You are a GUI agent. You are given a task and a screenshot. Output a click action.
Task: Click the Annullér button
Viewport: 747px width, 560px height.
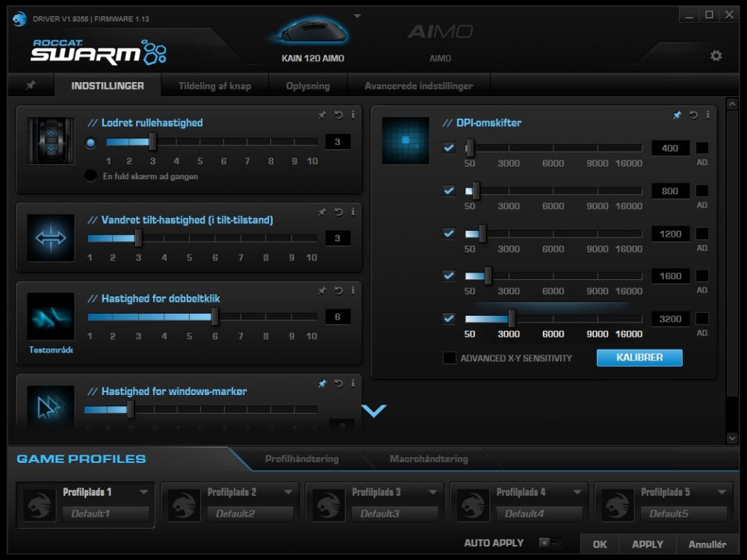[x=707, y=544]
